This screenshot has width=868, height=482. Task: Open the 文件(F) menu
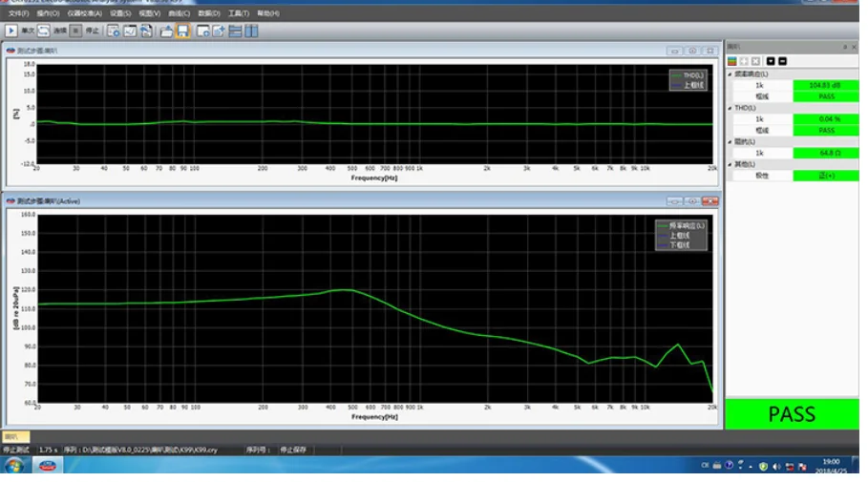[x=18, y=13]
